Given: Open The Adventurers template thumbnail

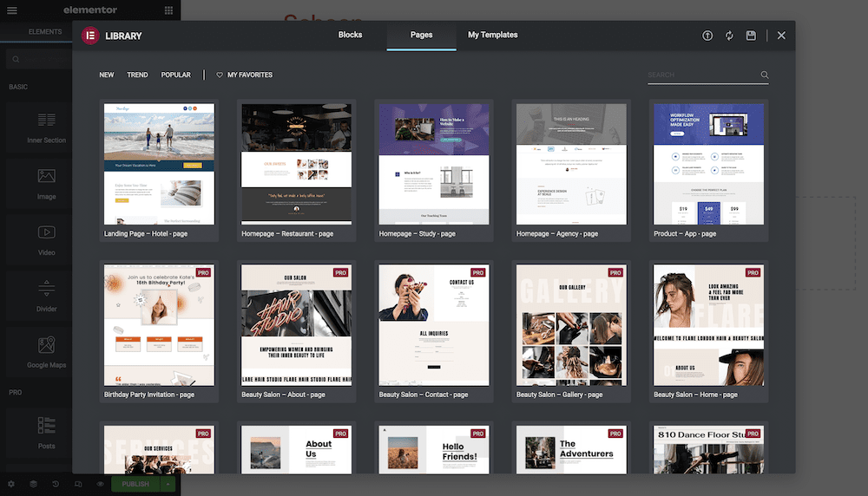Looking at the screenshot, I should [x=571, y=449].
